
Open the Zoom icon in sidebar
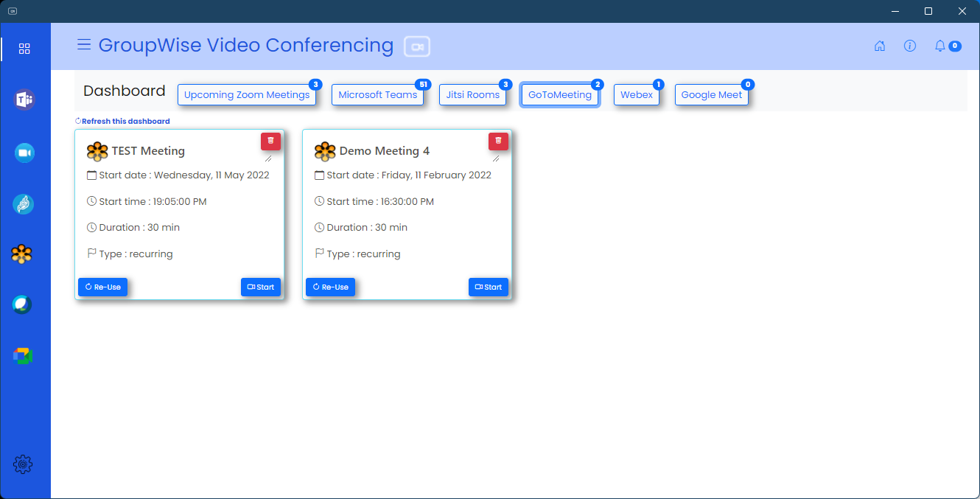pyautogui.click(x=24, y=153)
